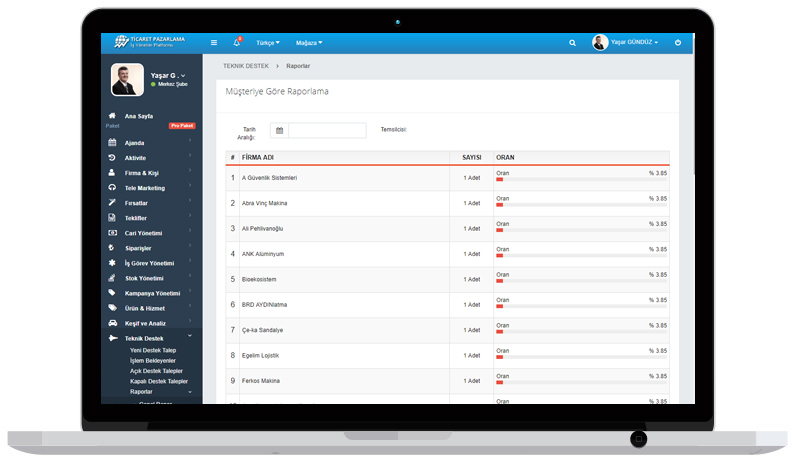The image size is (800, 463).
Task: Open the Türkçe language dropdown
Action: coord(268,43)
